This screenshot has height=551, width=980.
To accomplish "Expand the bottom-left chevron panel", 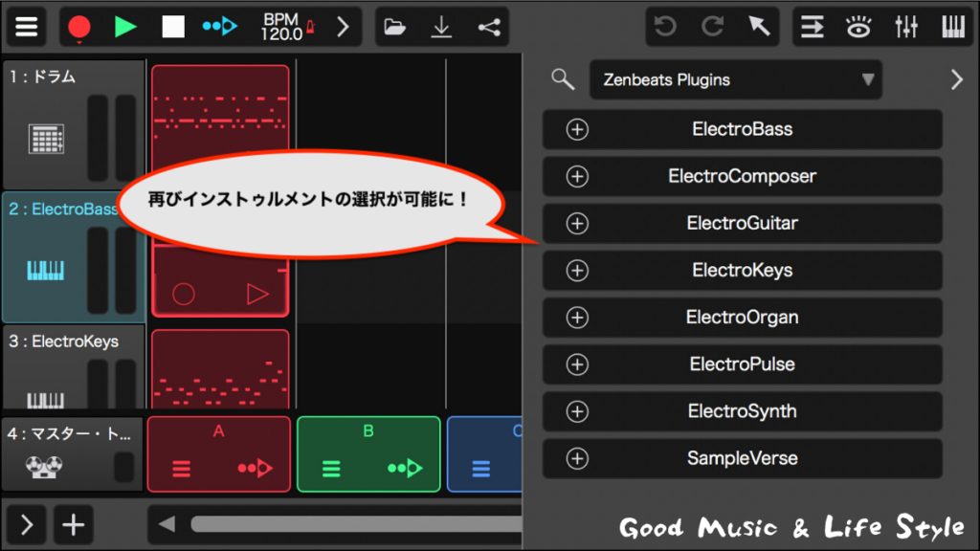I will tap(26, 525).
